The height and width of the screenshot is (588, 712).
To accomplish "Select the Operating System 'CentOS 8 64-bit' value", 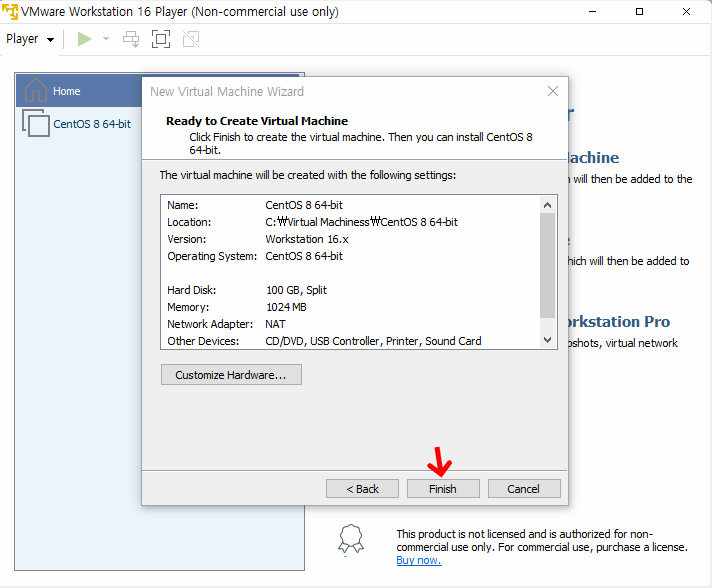I will coord(304,256).
